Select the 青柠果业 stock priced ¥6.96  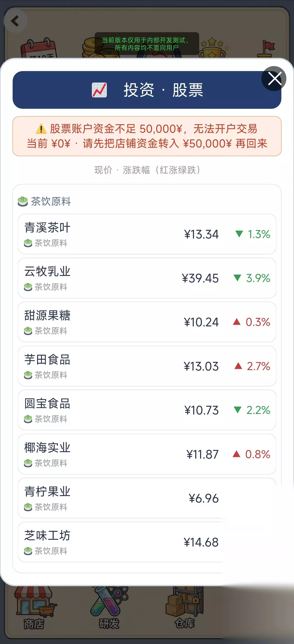pyautogui.click(x=147, y=498)
